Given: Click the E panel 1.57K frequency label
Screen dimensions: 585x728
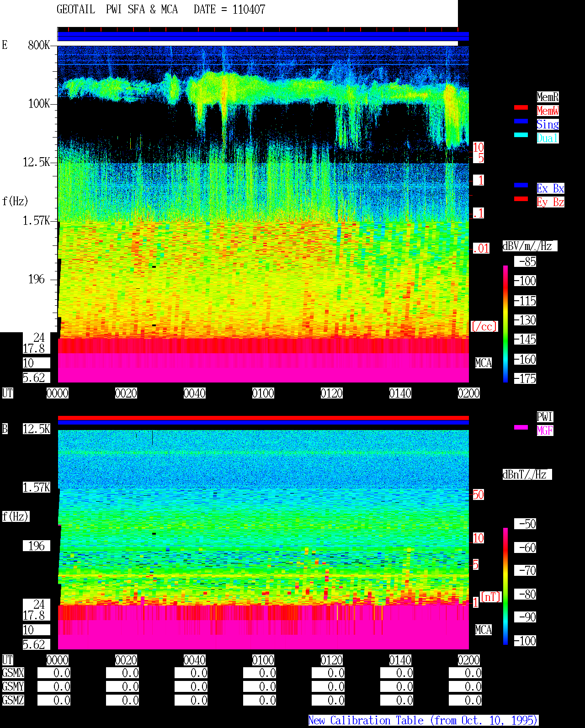Looking at the screenshot, I should 37,220.
